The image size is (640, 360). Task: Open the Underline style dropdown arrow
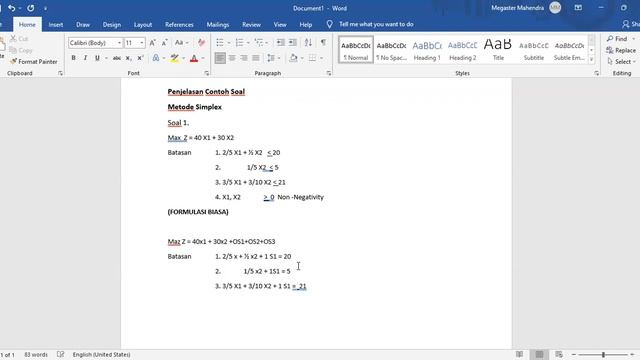pos(106,58)
